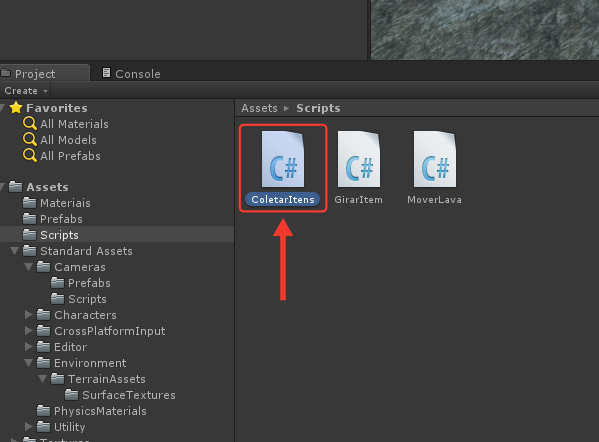Viewport: 599px width, 442px height.
Task: Select the Standard Assets folder
Action: pos(86,251)
